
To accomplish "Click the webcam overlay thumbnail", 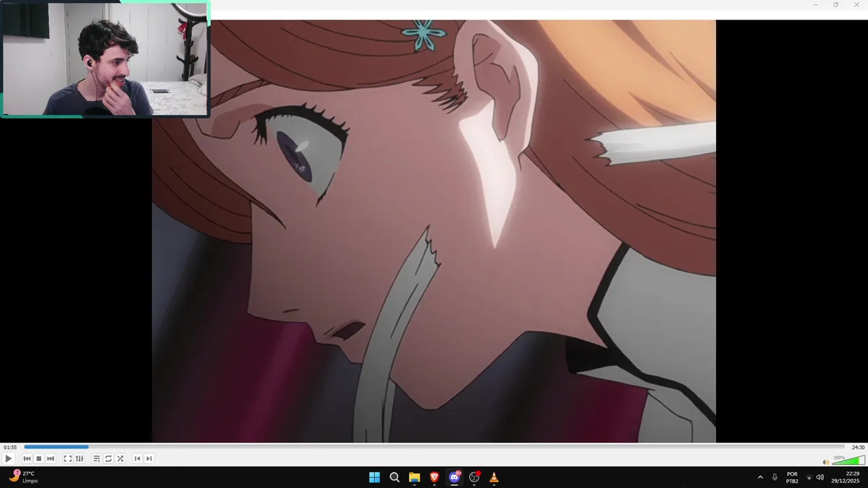I will (x=105, y=59).
